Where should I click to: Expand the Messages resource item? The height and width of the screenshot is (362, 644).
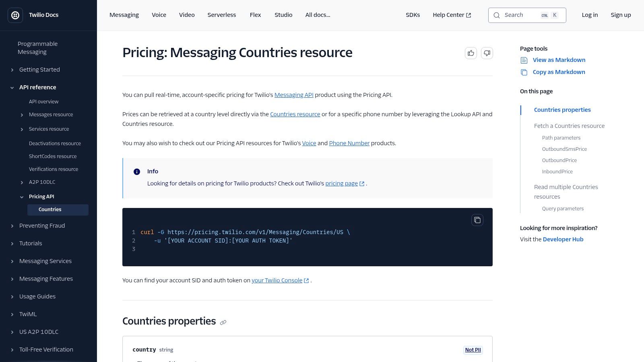22,115
